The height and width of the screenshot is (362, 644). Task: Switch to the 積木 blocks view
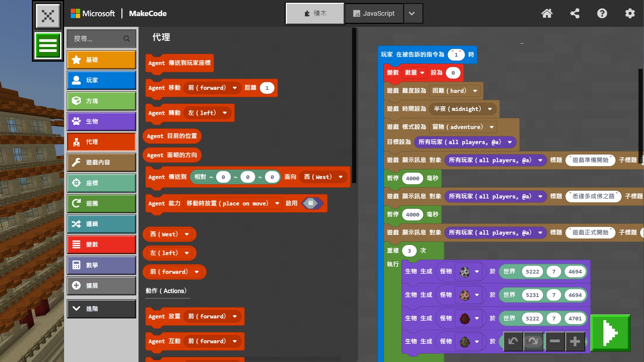(x=315, y=13)
